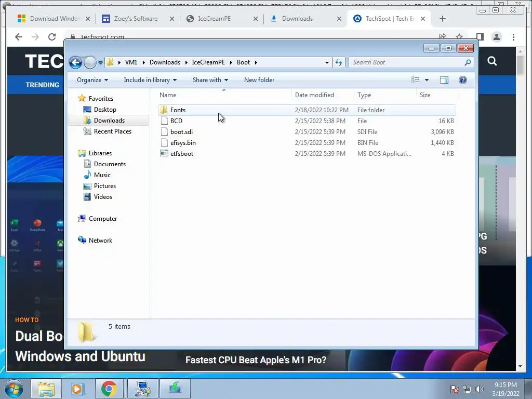Open Music library
This screenshot has height=399, width=532.
click(x=102, y=175)
